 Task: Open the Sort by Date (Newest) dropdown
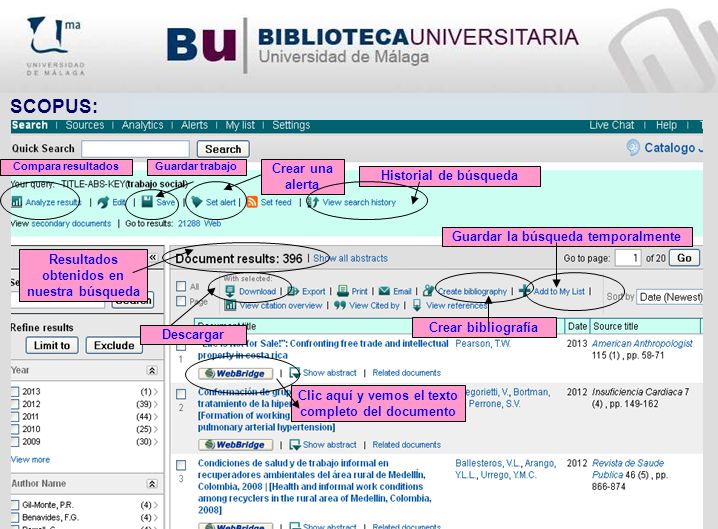point(670,297)
